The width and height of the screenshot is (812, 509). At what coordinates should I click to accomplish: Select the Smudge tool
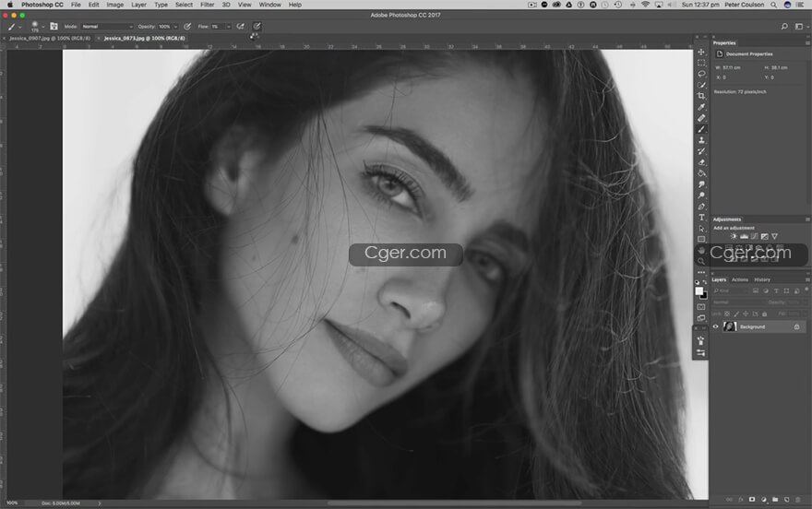[x=701, y=184]
